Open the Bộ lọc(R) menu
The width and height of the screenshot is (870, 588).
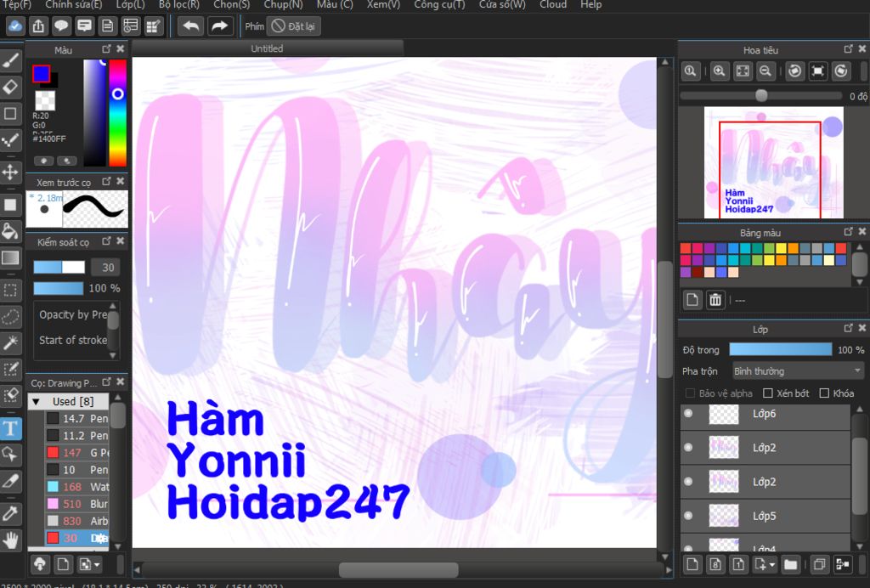[x=179, y=4]
